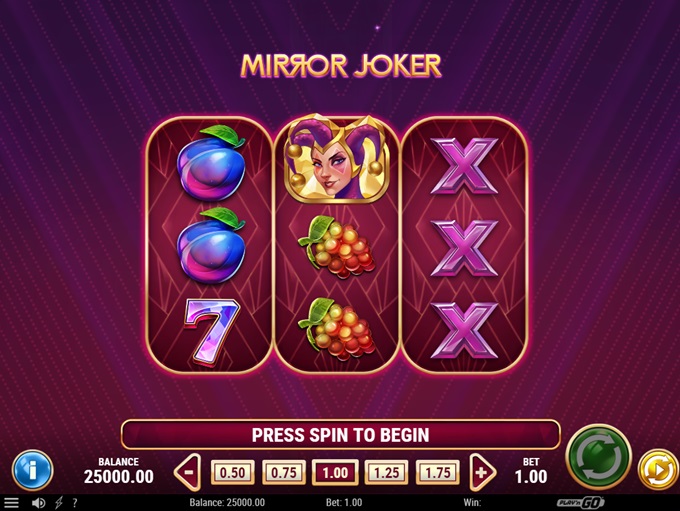This screenshot has height=511, width=680.
Task: Select the 0.75 bet value
Action: [x=284, y=472]
